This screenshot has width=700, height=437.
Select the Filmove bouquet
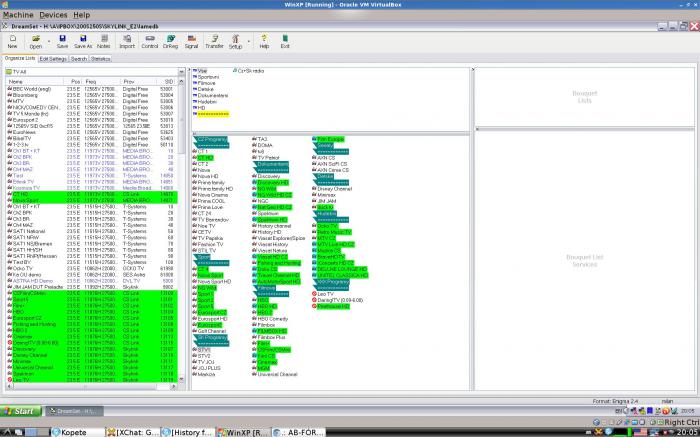tap(204, 83)
